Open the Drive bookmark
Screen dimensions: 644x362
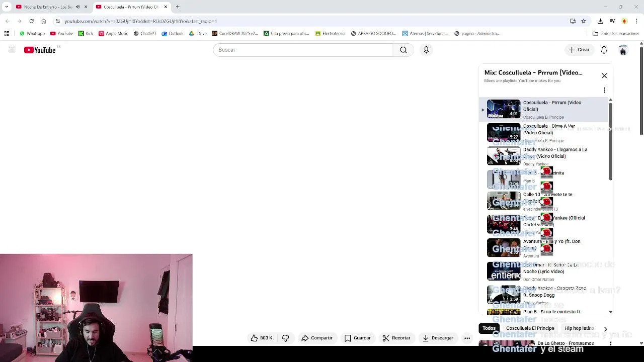coord(198,34)
